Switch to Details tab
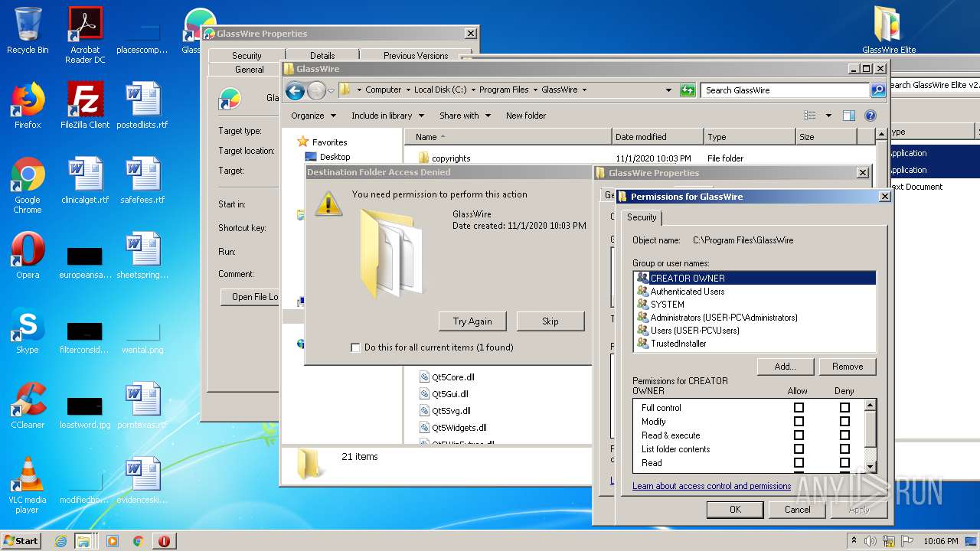This screenshot has width=980, height=551. click(x=322, y=55)
